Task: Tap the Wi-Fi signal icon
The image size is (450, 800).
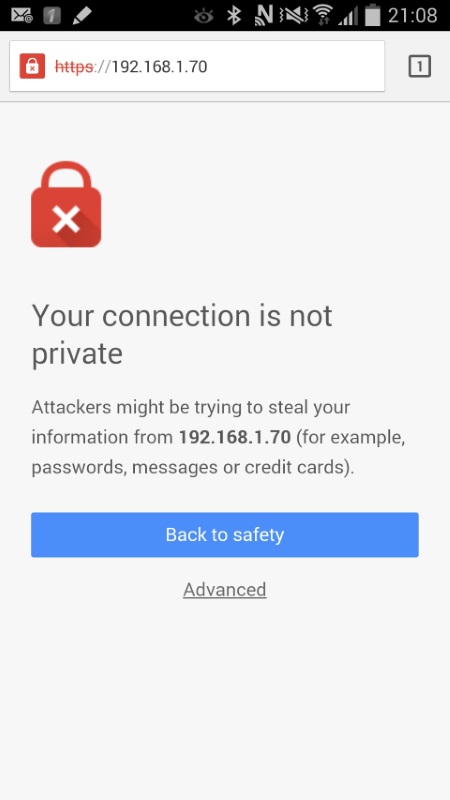Action: pyautogui.click(x=322, y=15)
